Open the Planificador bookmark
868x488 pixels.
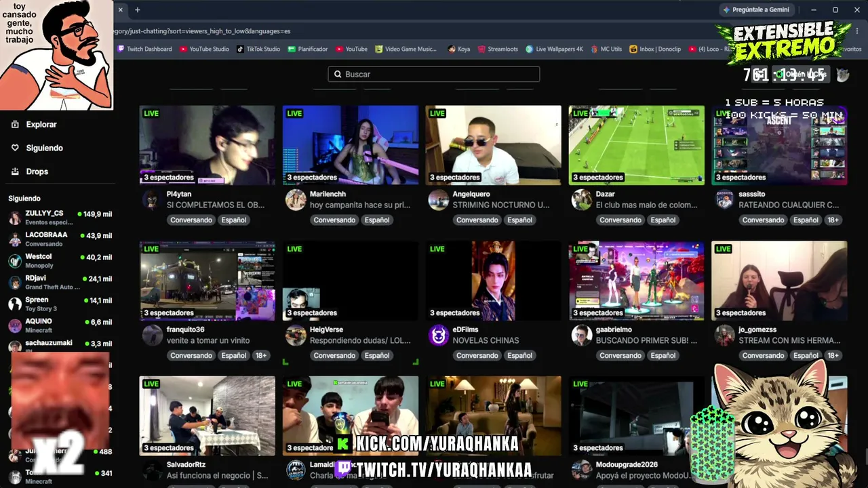pyautogui.click(x=308, y=49)
